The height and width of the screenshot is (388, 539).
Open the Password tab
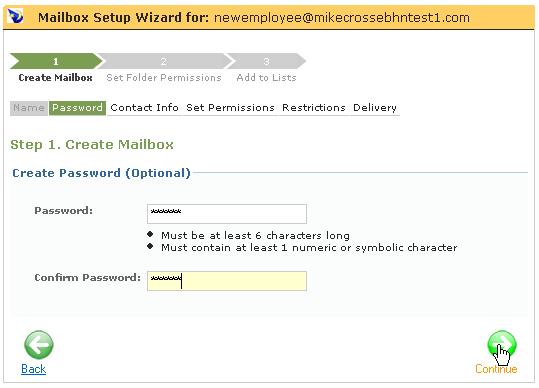point(77,108)
